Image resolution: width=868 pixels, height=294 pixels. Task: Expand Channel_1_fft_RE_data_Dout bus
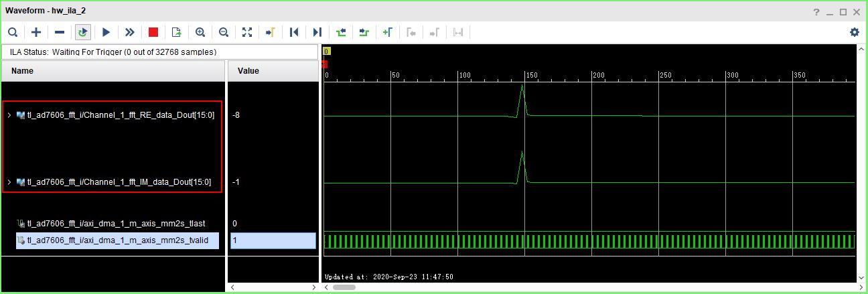pyautogui.click(x=9, y=115)
